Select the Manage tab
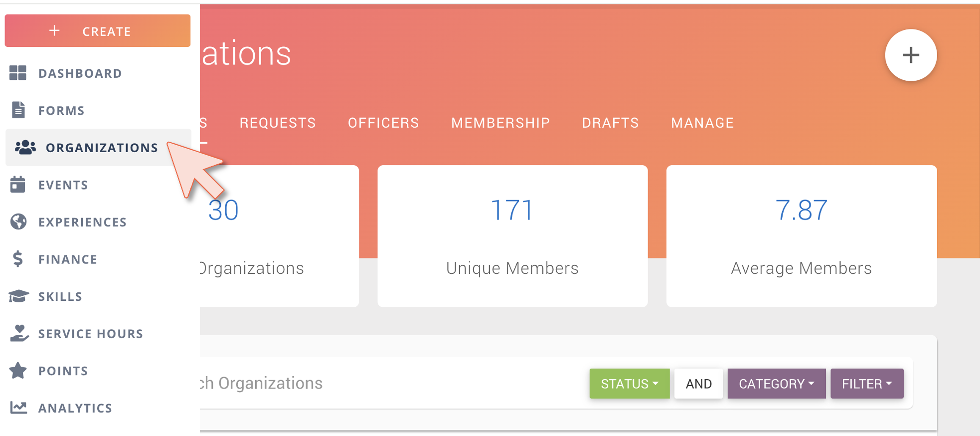 click(702, 123)
